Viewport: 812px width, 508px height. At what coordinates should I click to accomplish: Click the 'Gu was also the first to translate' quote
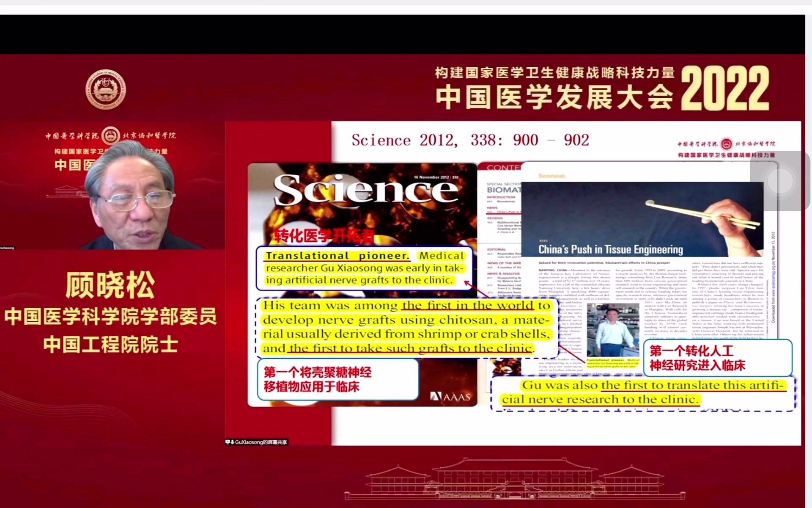click(x=643, y=393)
